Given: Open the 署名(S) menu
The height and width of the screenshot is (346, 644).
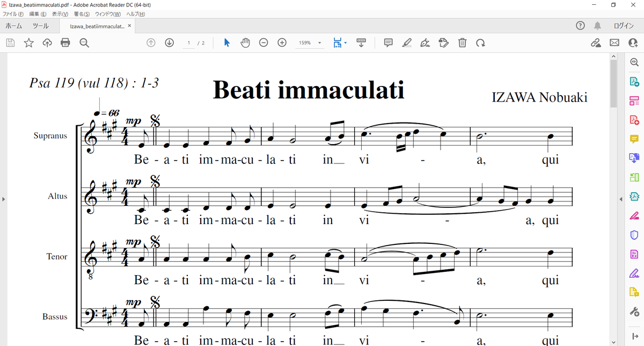Looking at the screenshot, I should tap(82, 13).
